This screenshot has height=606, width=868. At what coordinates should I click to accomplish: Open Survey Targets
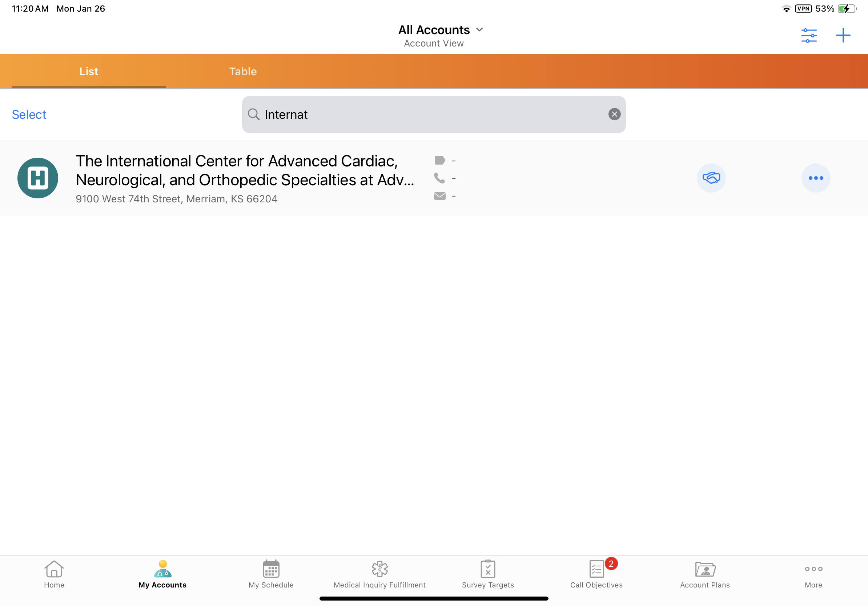point(488,574)
